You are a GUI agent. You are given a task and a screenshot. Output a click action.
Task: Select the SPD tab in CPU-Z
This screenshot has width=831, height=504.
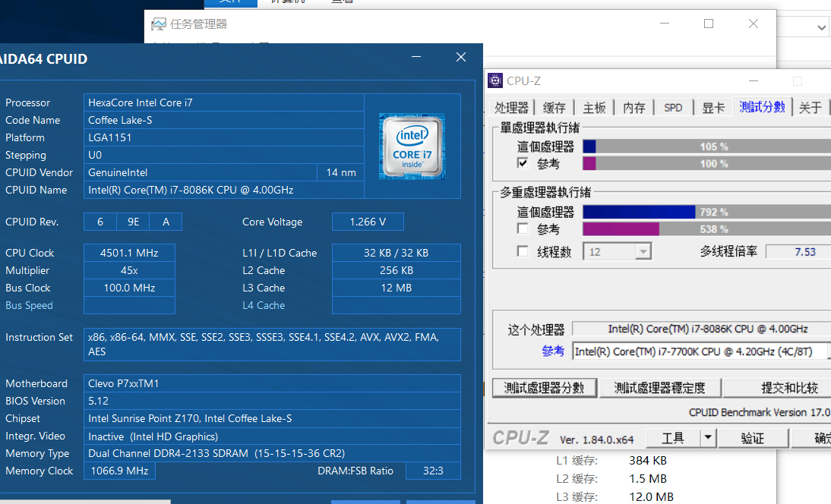[x=674, y=108]
